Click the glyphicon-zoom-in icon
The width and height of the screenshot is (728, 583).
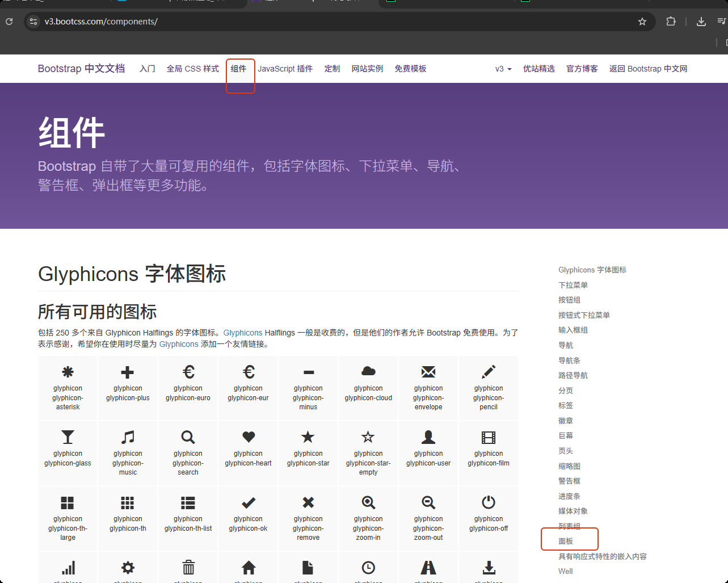pos(369,502)
